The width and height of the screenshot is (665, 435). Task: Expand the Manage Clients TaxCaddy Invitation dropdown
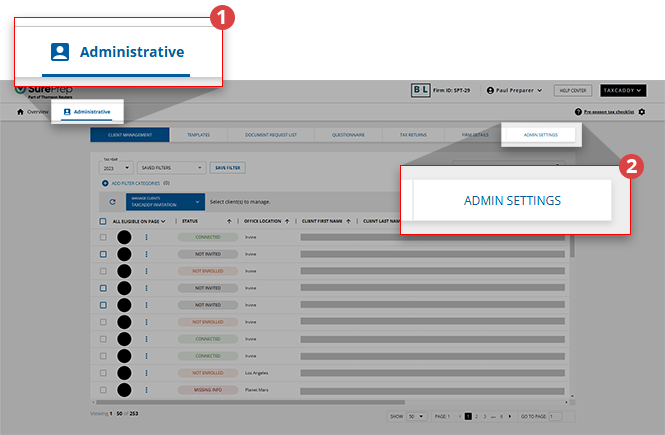pos(165,202)
